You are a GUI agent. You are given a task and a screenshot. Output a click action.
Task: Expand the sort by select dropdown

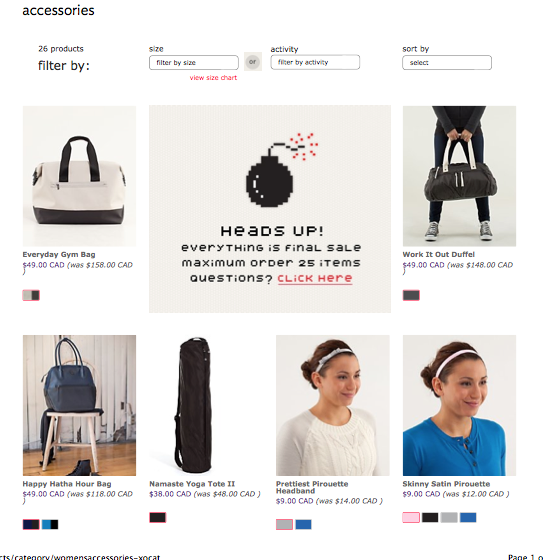pyautogui.click(x=447, y=62)
